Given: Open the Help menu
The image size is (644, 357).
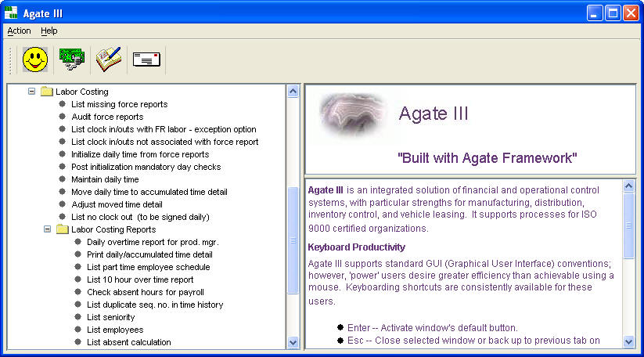Looking at the screenshot, I should pos(49,31).
